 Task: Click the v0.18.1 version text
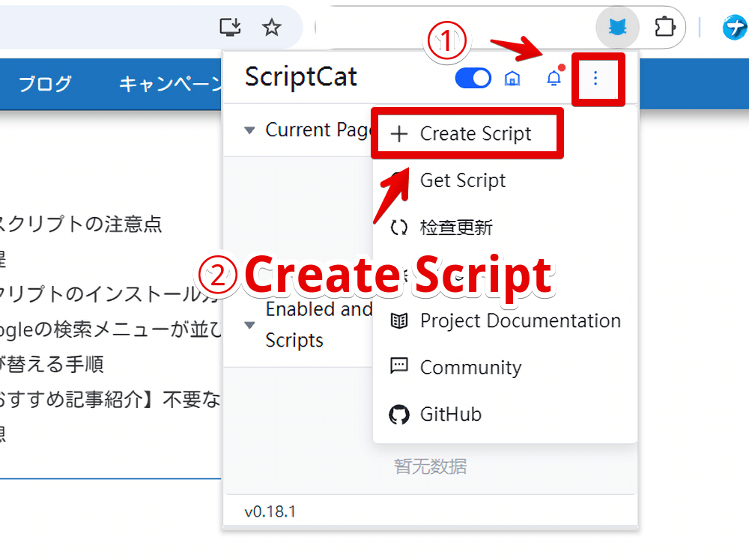pos(270,512)
